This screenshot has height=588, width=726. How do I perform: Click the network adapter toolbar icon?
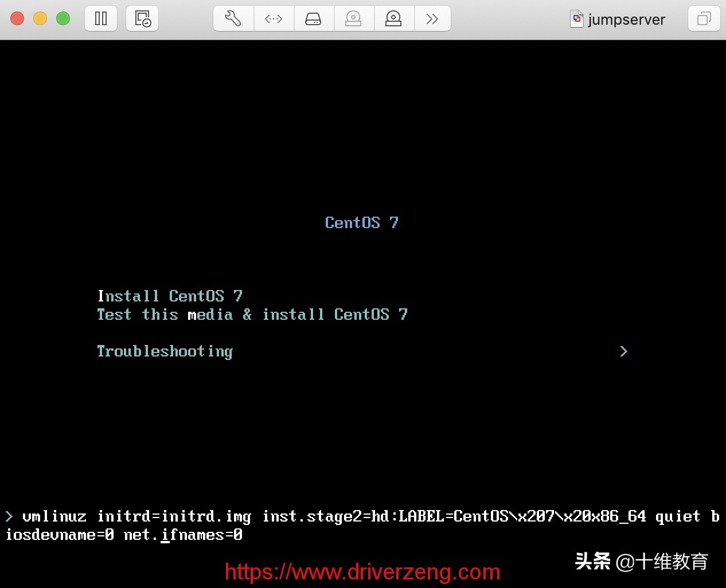coord(274,18)
